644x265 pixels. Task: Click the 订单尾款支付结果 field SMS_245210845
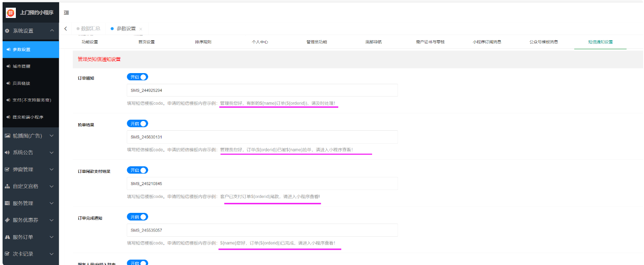click(x=262, y=183)
